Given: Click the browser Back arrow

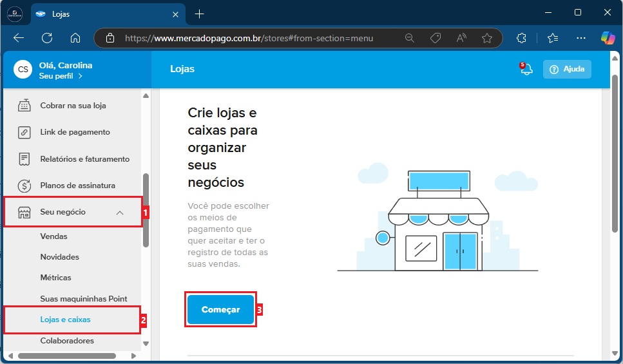Looking at the screenshot, I should point(19,38).
